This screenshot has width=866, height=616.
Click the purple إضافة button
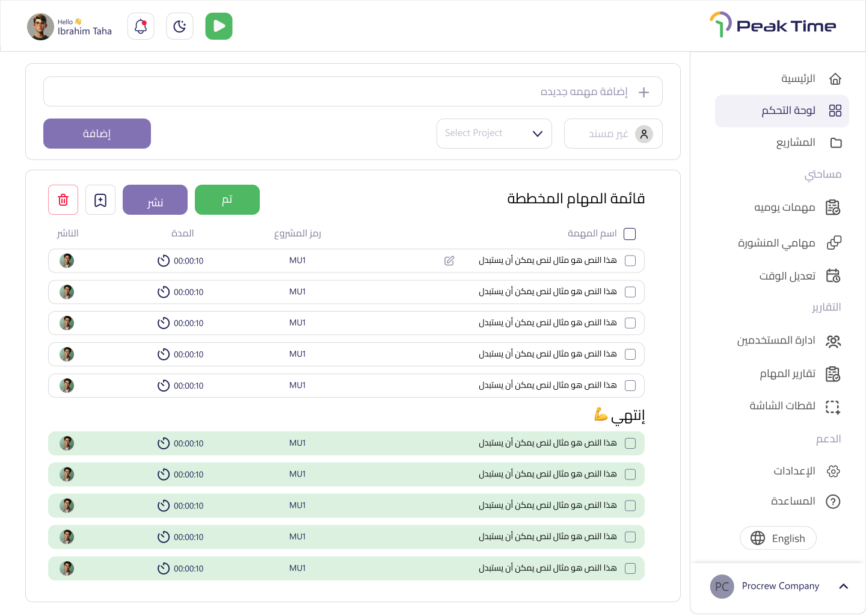click(x=97, y=134)
